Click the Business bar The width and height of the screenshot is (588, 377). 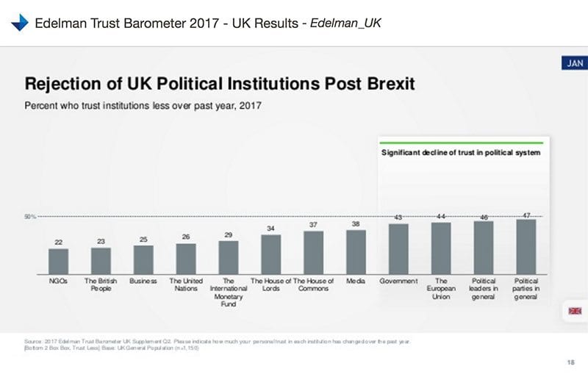pyautogui.click(x=143, y=258)
